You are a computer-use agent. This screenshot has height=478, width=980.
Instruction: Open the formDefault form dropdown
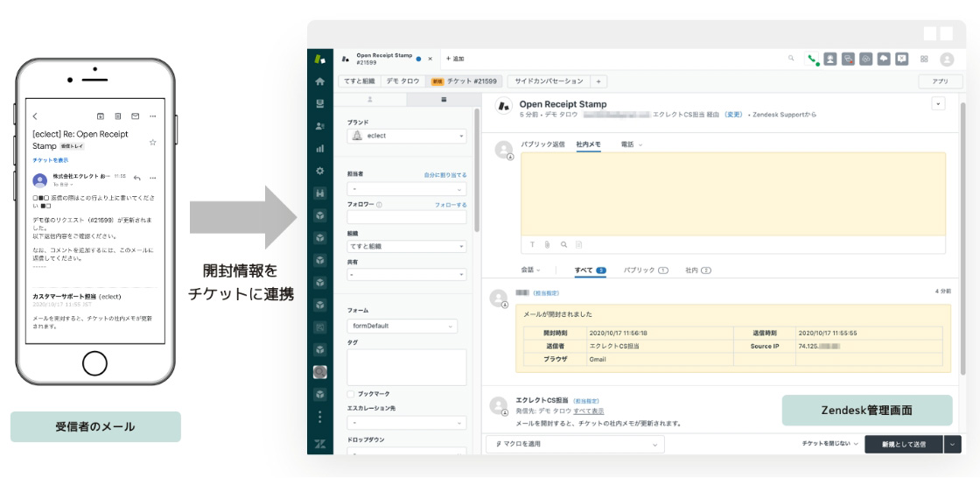[402, 326]
